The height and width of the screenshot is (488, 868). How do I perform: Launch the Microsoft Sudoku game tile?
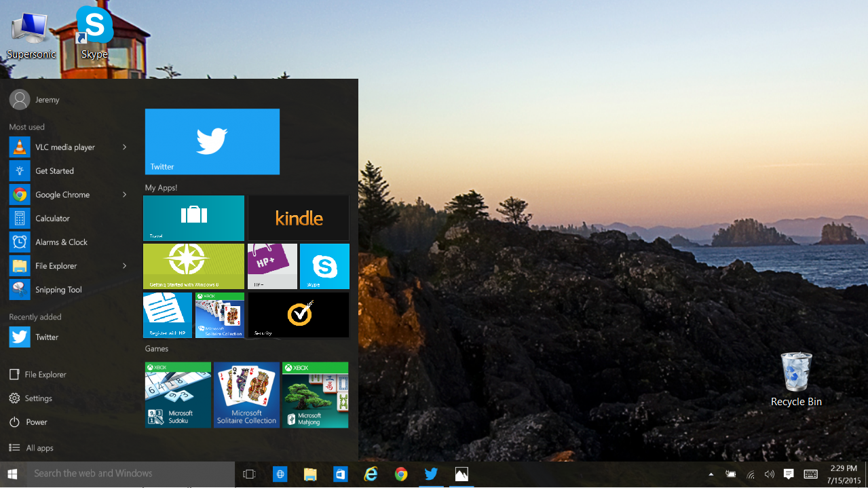178,395
